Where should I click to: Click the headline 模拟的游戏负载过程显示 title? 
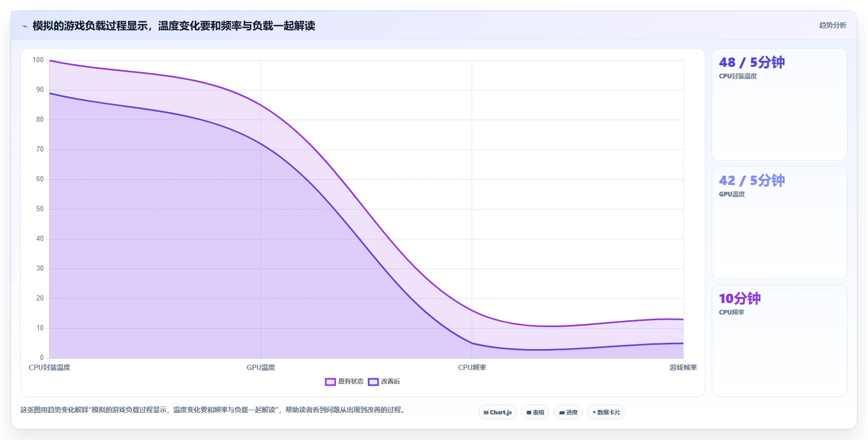pyautogui.click(x=174, y=26)
